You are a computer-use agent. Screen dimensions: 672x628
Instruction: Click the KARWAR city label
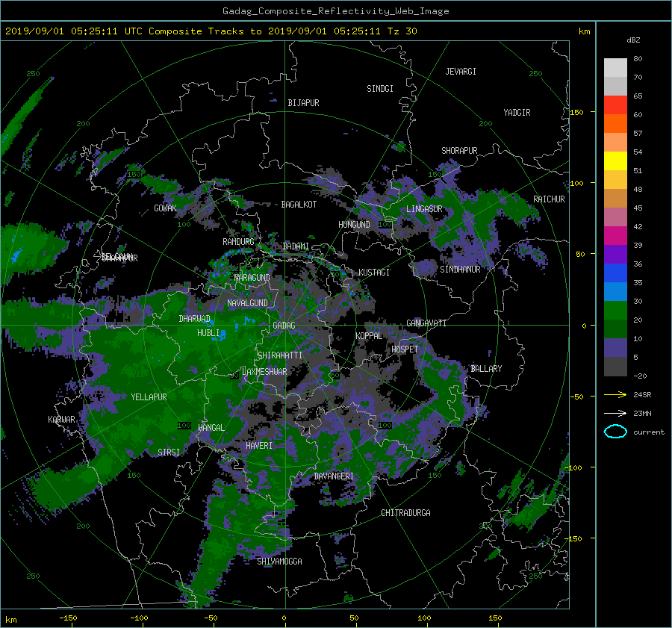pos(61,420)
